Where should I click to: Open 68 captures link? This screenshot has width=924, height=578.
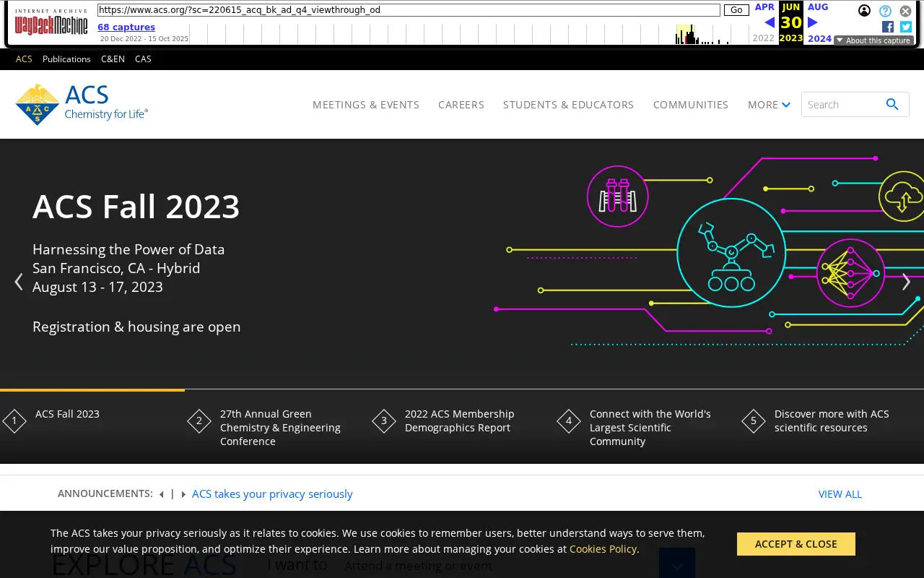[126, 27]
